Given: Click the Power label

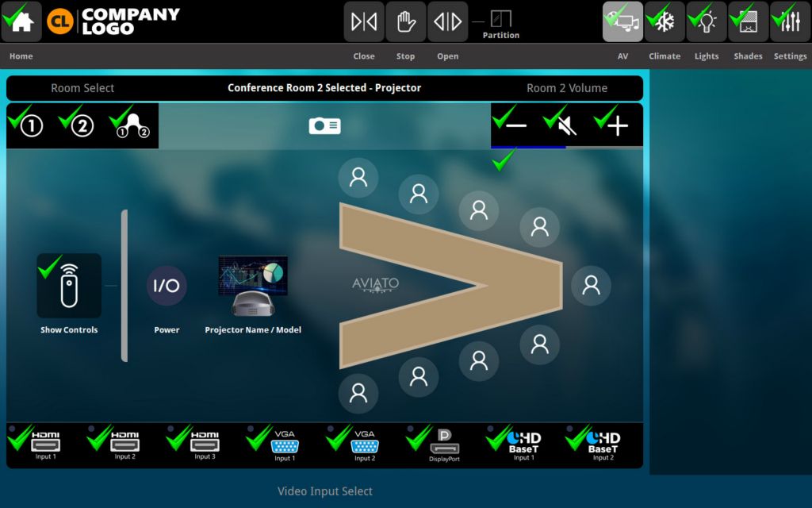Looking at the screenshot, I should click(x=167, y=329).
